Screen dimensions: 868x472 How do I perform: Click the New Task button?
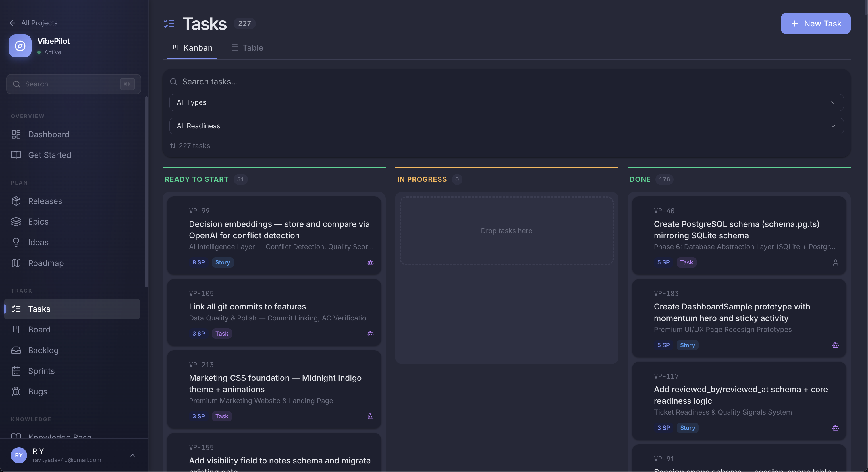pos(815,24)
